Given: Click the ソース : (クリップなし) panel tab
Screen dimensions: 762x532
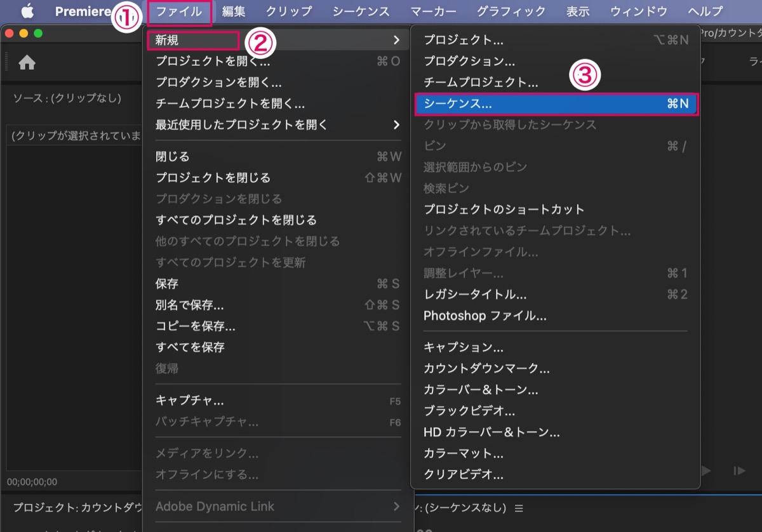Looking at the screenshot, I should (x=67, y=98).
